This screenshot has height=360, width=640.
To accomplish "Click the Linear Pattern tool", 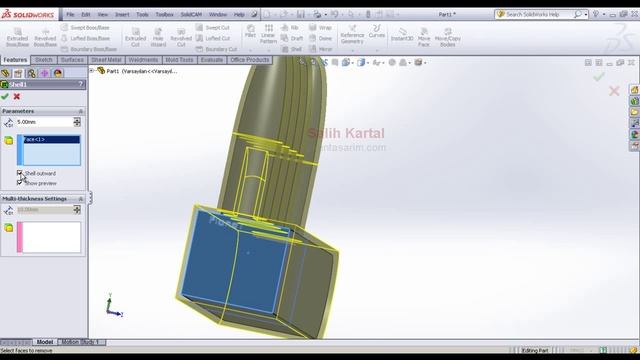I will coord(268,33).
